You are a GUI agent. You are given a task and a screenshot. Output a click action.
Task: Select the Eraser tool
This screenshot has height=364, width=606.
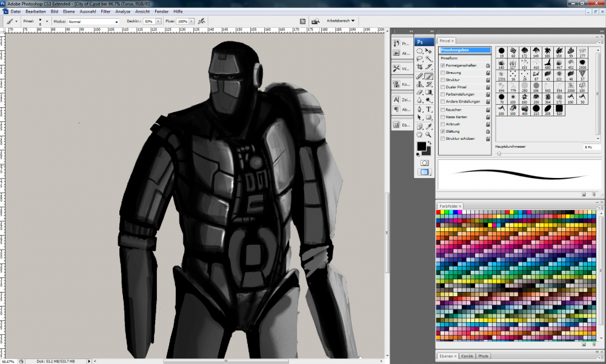point(419,93)
